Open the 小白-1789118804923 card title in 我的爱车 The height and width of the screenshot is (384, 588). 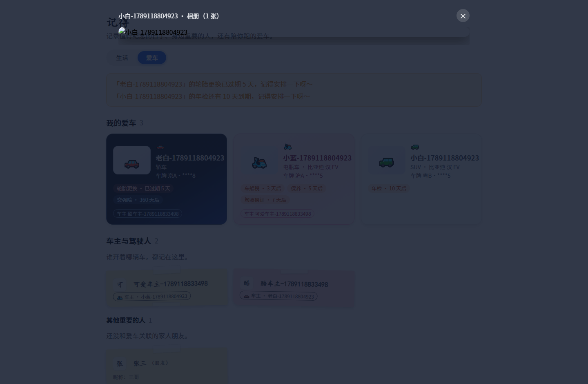445,158
